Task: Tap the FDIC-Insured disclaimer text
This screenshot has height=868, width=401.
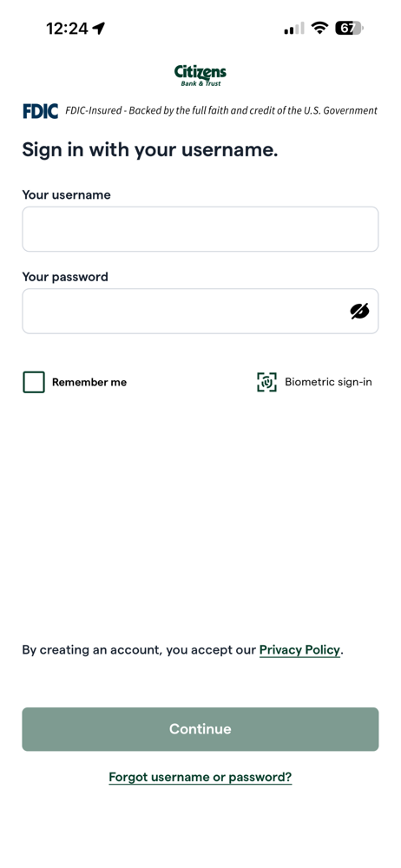Action: click(x=221, y=111)
